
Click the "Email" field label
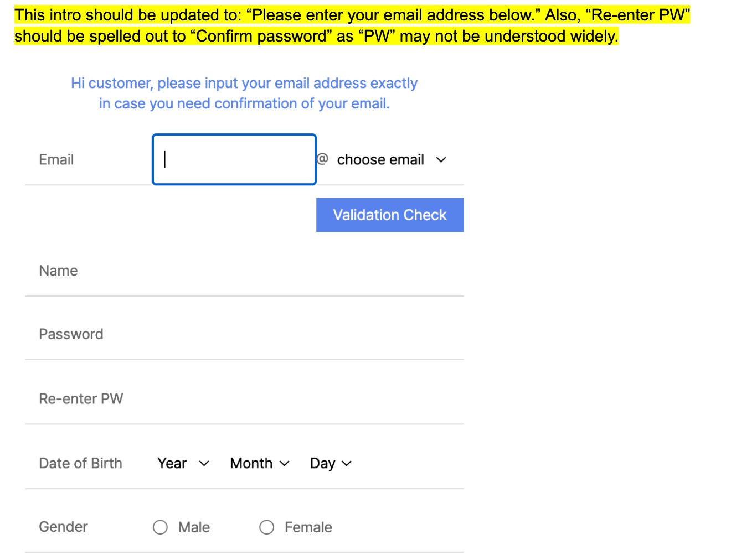point(56,160)
